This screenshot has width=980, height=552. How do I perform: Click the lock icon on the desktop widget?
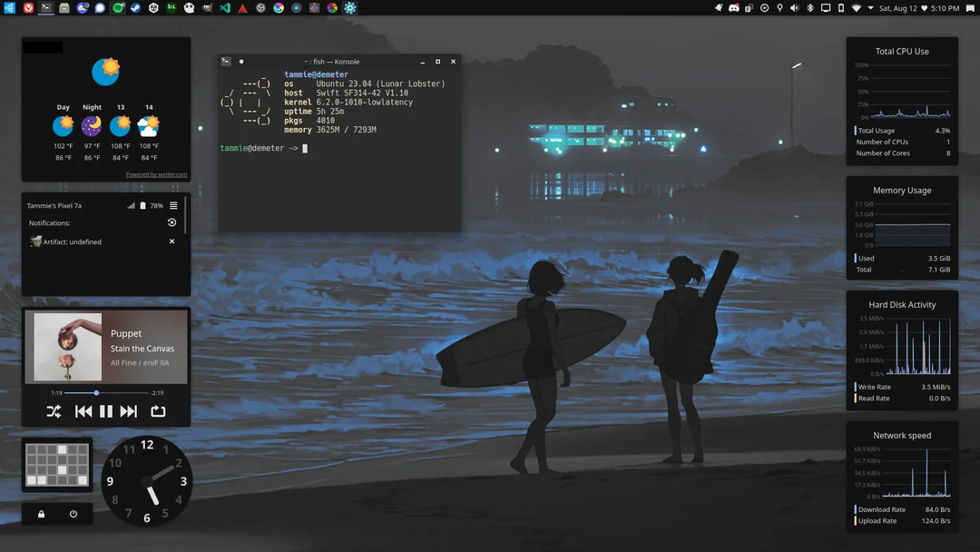coord(40,514)
